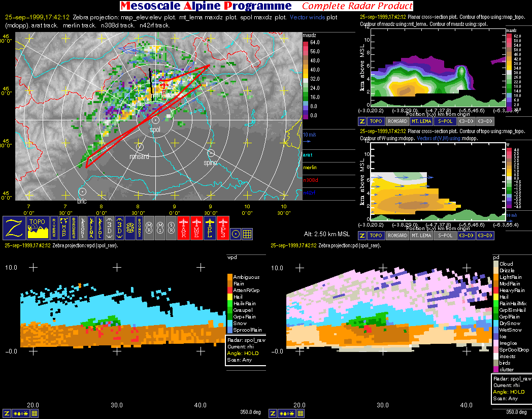Viewport: 532px width, 419px height.
Task: Click the LEMA radar icon in main toolbar
Action: point(91,228)
